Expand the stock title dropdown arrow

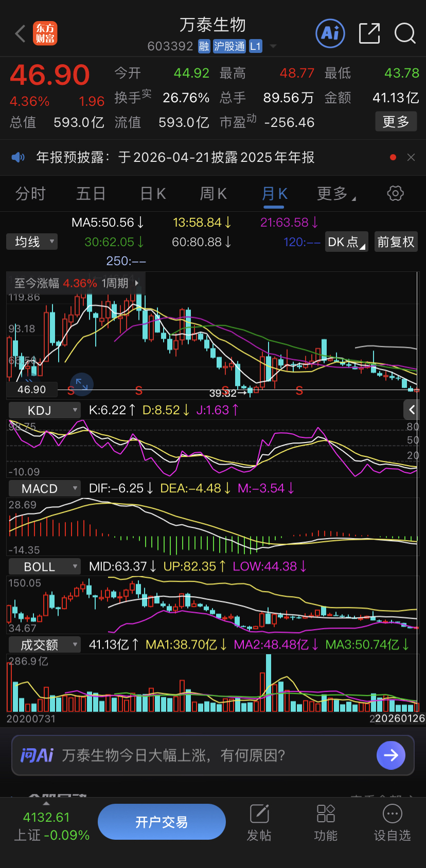[x=273, y=46]
